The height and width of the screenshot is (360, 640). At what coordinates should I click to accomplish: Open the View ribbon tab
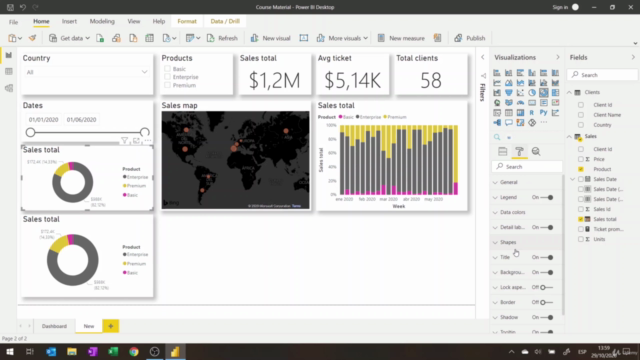tap(133, 21)
